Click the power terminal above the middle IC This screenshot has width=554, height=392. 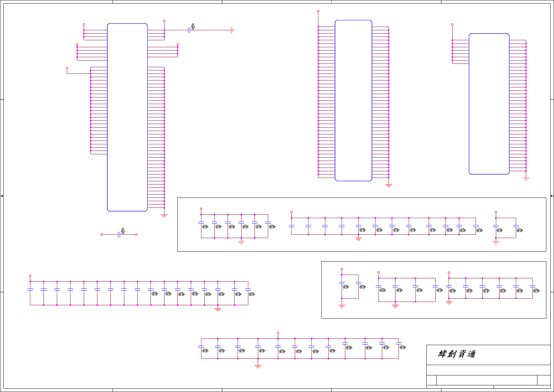click(x=318, y=11)
